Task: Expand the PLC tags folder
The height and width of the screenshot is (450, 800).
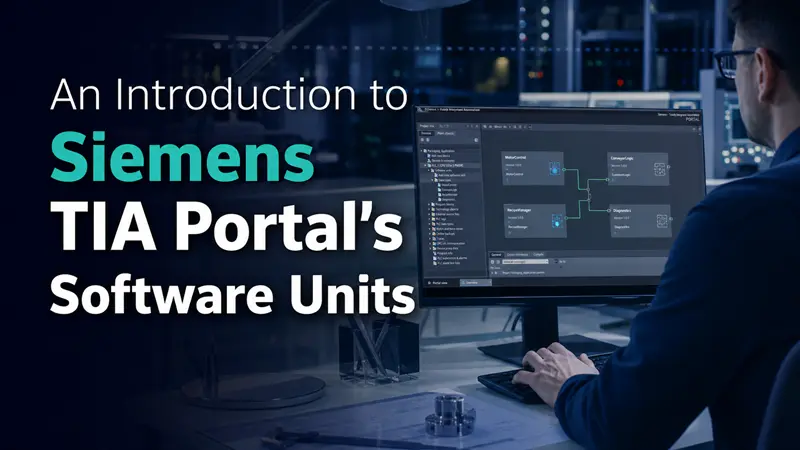Action: click(430, 219)
